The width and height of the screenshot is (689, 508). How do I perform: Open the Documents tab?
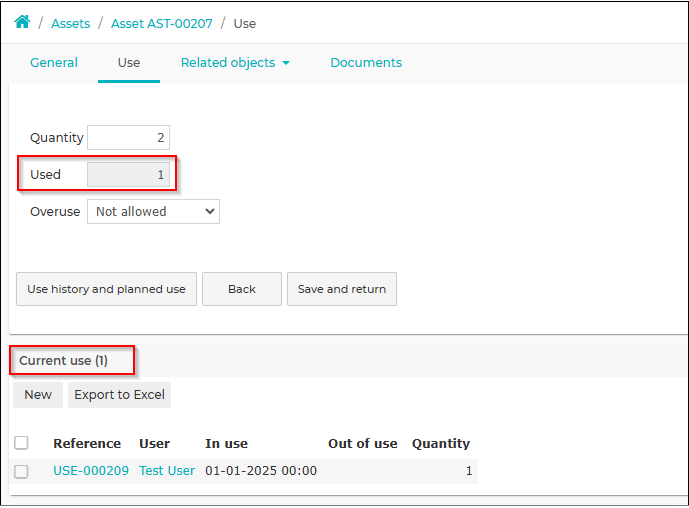click(366, 63)
